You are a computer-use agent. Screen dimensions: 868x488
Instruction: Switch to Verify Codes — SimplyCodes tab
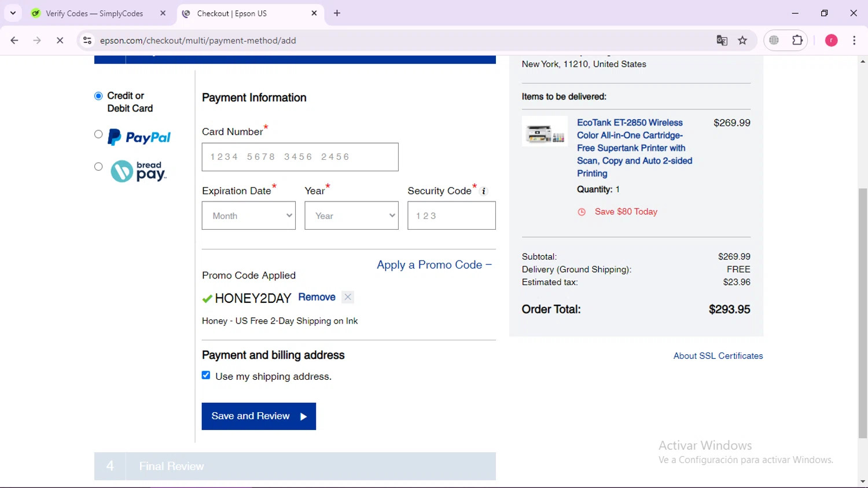click(x=94, y=13)
